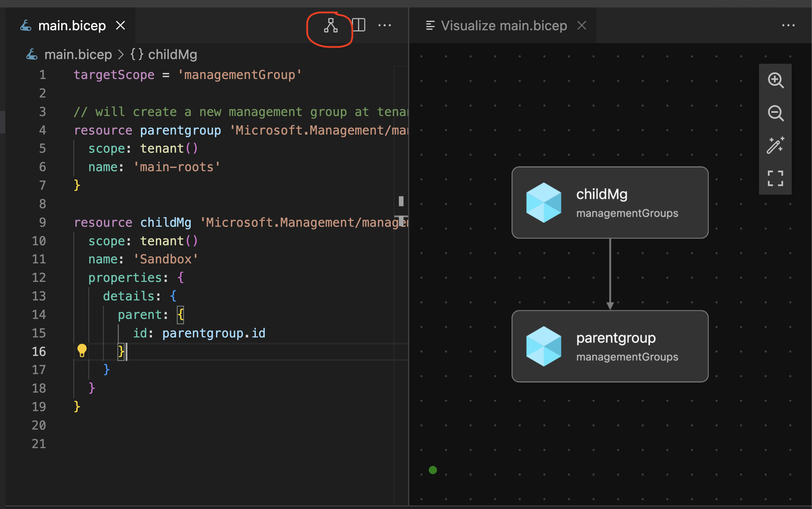Click parent keyword on line 14

coord(140,315)
